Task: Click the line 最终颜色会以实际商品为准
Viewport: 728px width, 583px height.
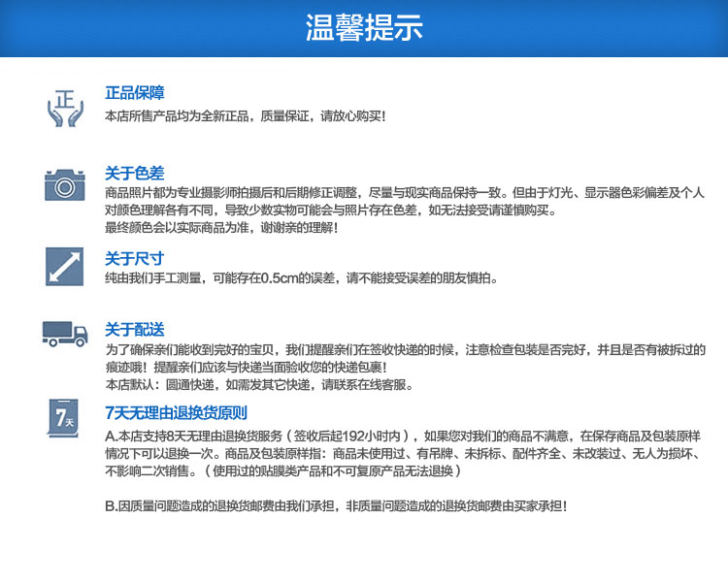Action: (x=221, y=228)
